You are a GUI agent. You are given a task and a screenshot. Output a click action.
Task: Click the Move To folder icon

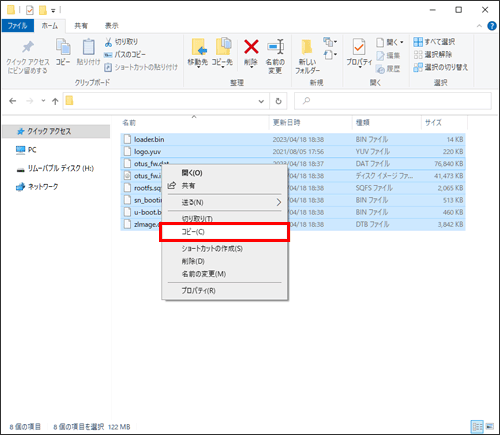coord(199,47)
